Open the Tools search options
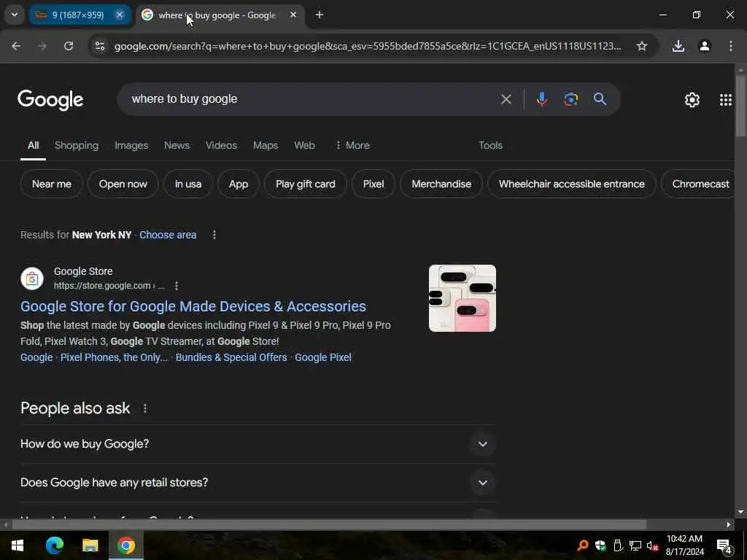This screenshot has height=560, width=747. pyautogui.click(x=491, y=145)
